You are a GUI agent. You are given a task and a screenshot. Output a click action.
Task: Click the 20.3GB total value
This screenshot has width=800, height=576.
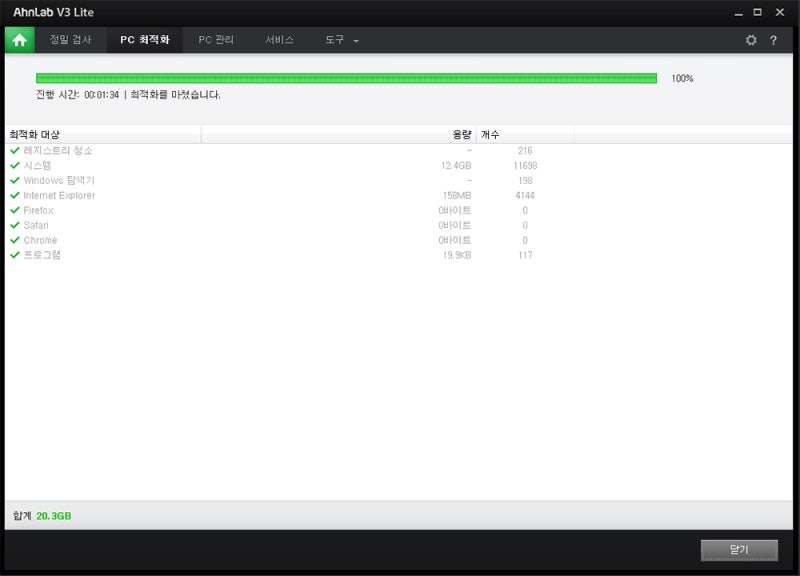pos(54,516)
